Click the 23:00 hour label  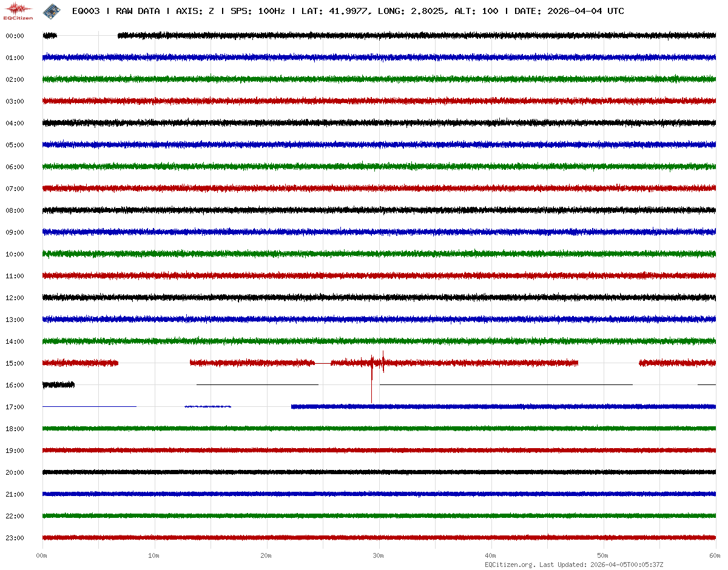pos(15,538)
